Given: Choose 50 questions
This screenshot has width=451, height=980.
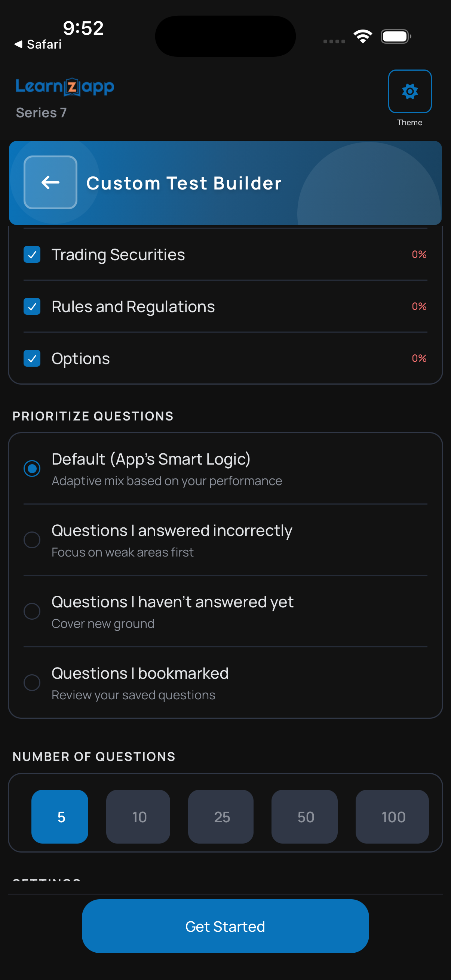Looking at the screenshot, I should click(x=304, y=816).
